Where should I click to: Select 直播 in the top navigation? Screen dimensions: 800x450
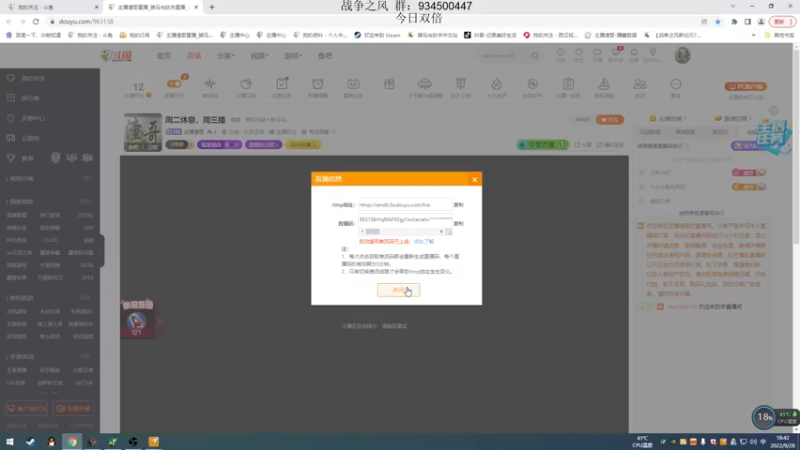pos(194,56)
